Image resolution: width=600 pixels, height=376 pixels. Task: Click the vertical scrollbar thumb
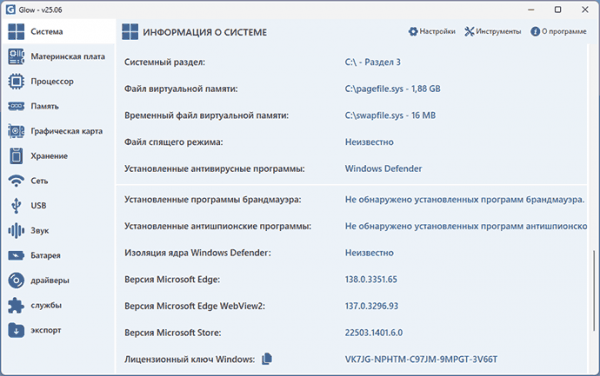click(593, 291)
